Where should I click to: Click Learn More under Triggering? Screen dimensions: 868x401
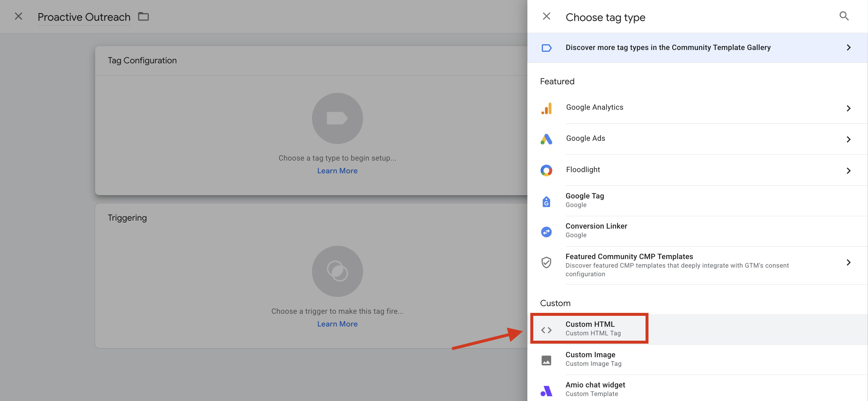click(x=337, y=324)
